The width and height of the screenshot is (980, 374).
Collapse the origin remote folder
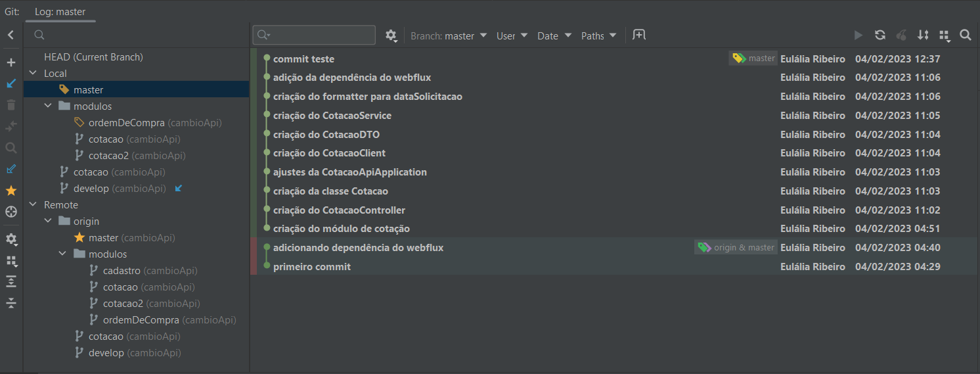click(48, 222)
